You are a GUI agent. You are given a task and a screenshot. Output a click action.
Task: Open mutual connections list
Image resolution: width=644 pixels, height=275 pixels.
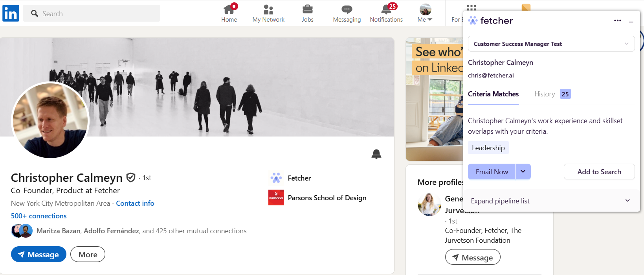click(141, 231)
